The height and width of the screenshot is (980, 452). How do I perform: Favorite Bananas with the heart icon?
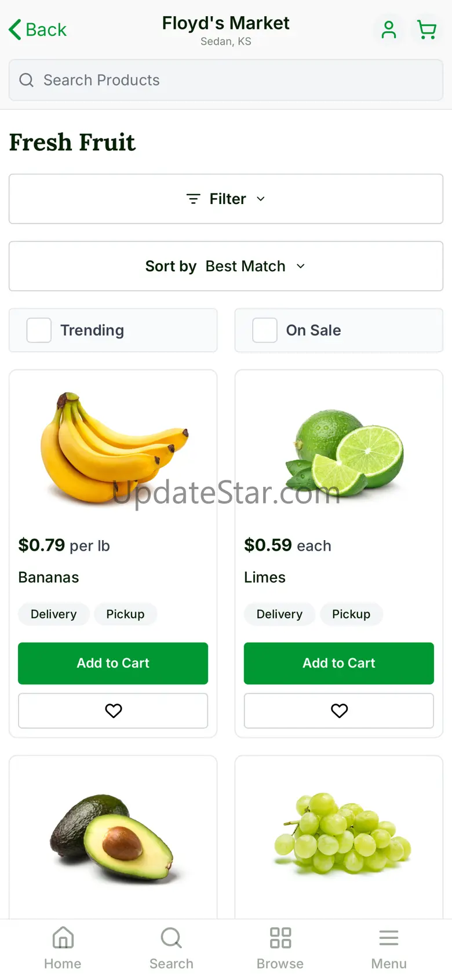pos(113,711)
